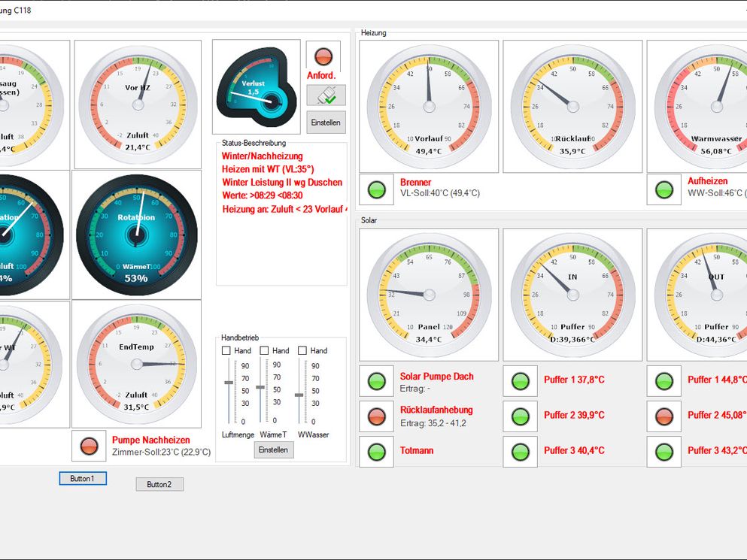
Task: Click the Status-Beschreibung text box
Action: tap(281, 214)
